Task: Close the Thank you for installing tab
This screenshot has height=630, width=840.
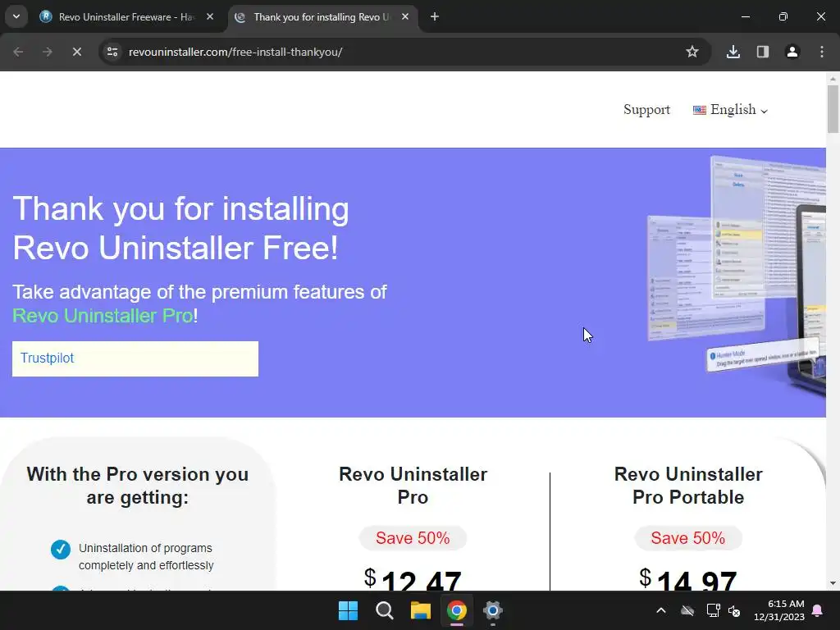Action: pyautogui.click(x=405, y=17)
